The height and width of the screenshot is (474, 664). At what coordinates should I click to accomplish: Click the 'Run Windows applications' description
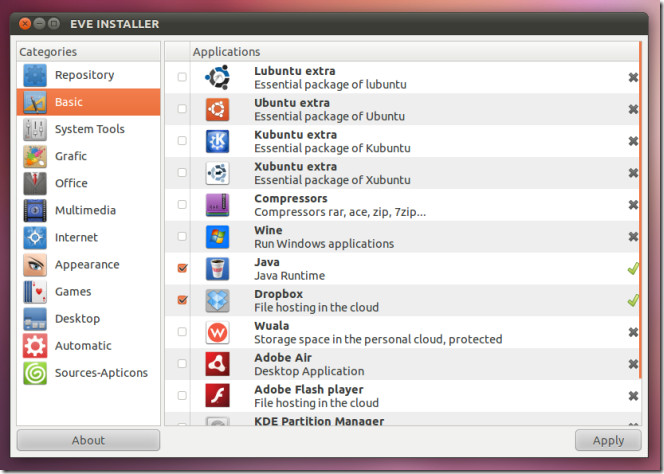point(324,244)
